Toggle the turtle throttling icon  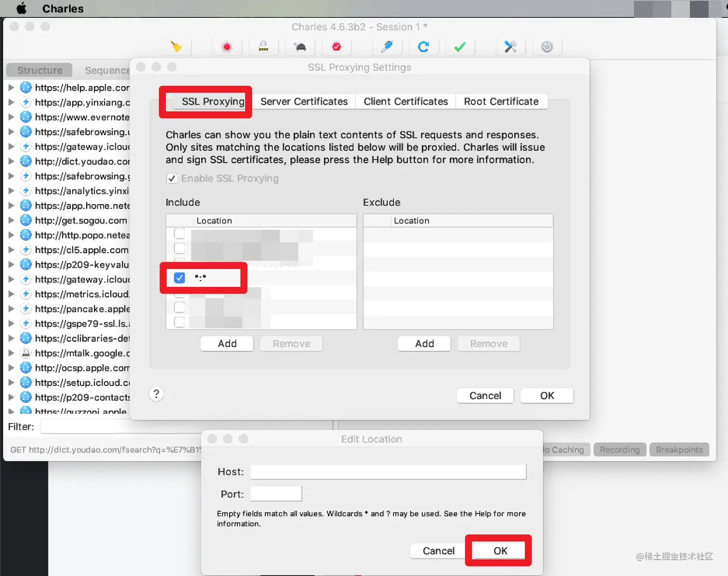[300, 47]
